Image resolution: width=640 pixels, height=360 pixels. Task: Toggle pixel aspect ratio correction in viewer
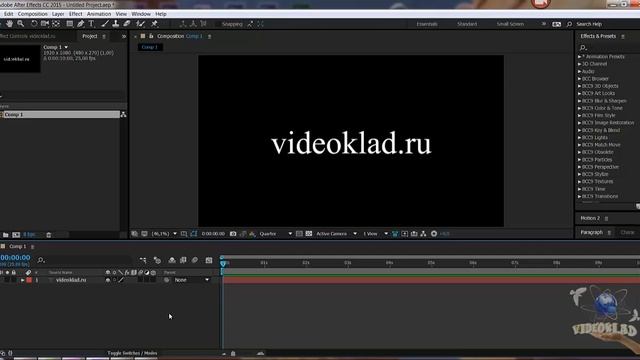coord(395,234)
